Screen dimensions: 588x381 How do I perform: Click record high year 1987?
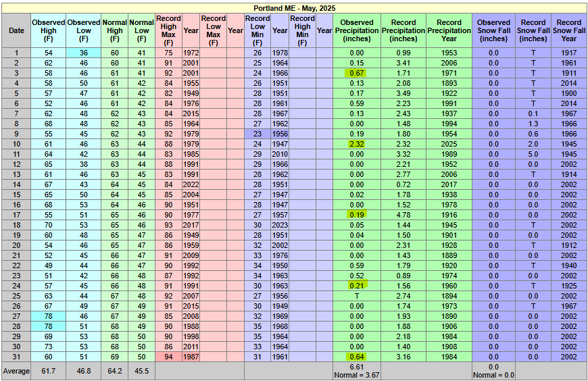[191, 357]
